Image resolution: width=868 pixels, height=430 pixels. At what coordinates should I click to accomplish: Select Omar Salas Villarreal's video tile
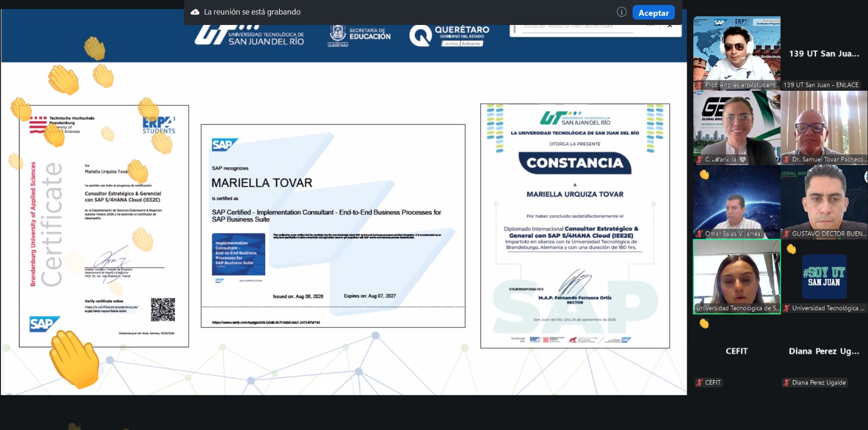737,201
